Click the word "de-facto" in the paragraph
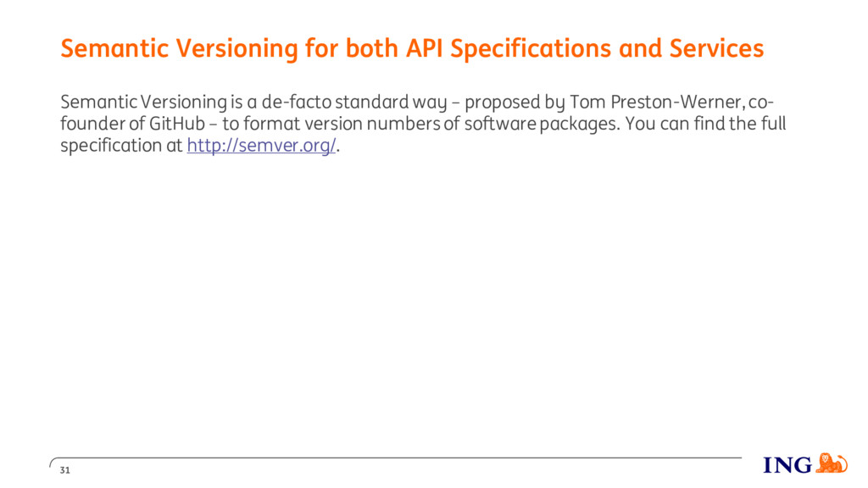Screen dimensions: 868x488 coord(296,102)
